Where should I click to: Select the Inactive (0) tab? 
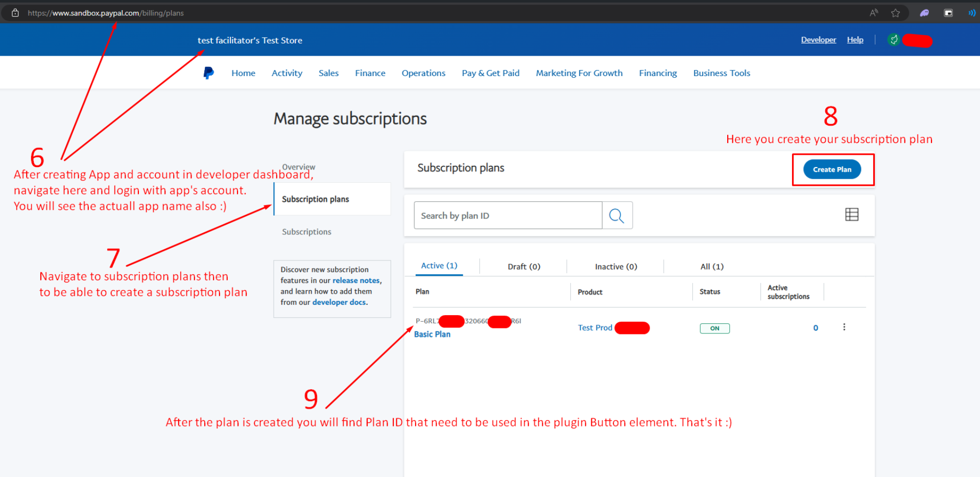pyautogui.click(x=615, y=267)
